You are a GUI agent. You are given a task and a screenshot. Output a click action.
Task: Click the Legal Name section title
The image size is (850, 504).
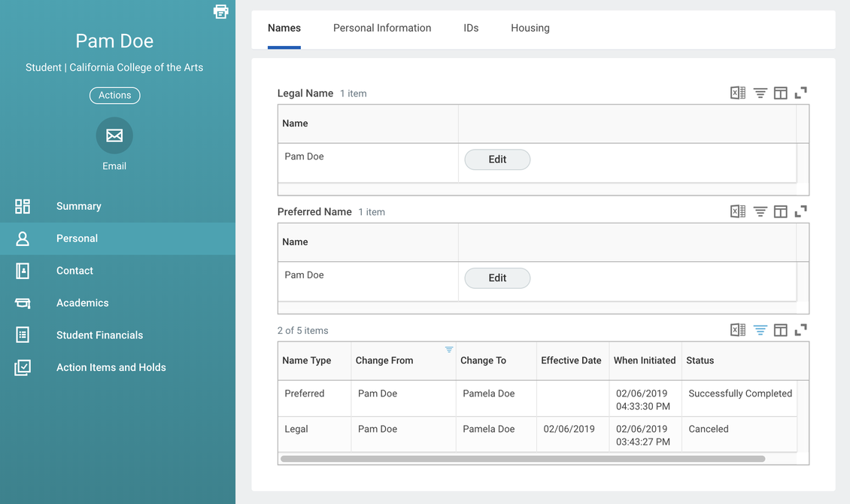[x=305, y=93]
